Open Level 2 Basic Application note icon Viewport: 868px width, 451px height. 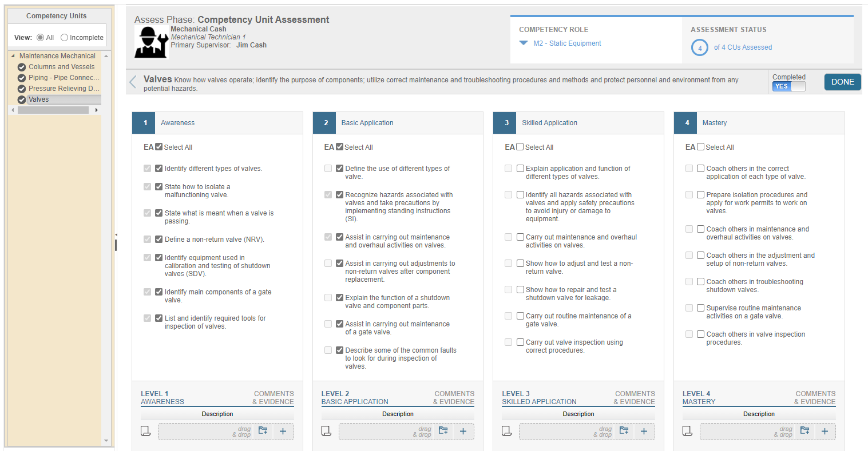326,431
